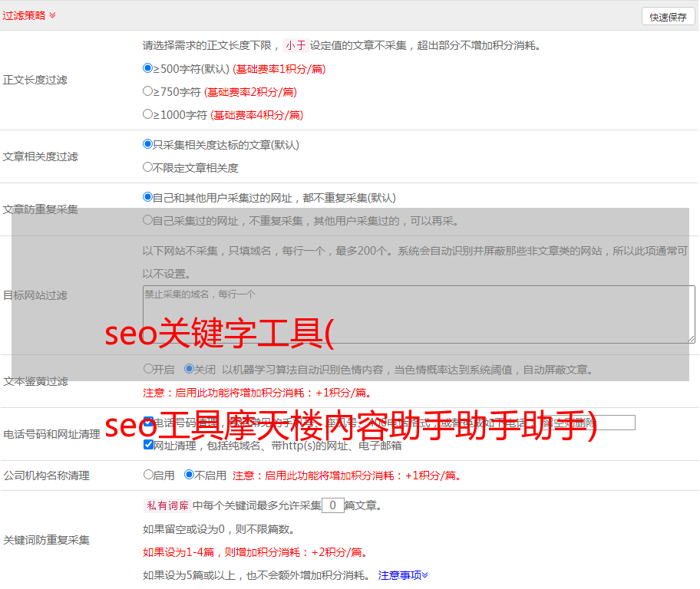Screen dimensions: 700x589
Task: Choose 自己采集过的网址，不重复采集 option
Action: pos(147,220)
